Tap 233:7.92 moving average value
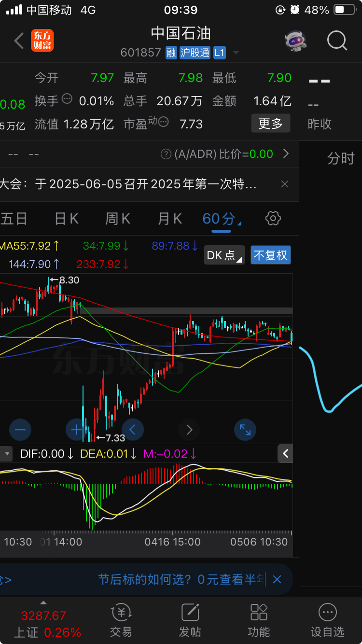This screenshot has width=362, height=644. click(103, 264)
